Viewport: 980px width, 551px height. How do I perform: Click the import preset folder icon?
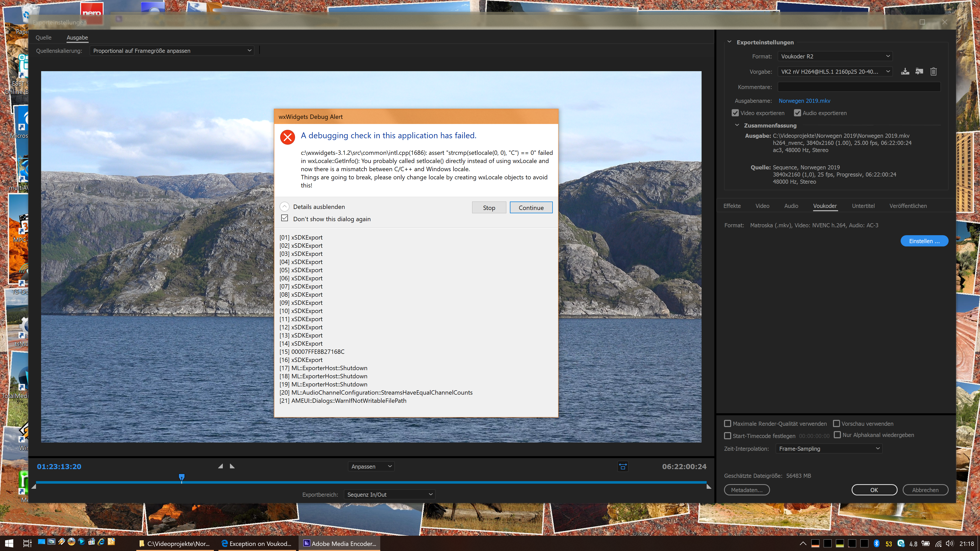coord(919,71)
